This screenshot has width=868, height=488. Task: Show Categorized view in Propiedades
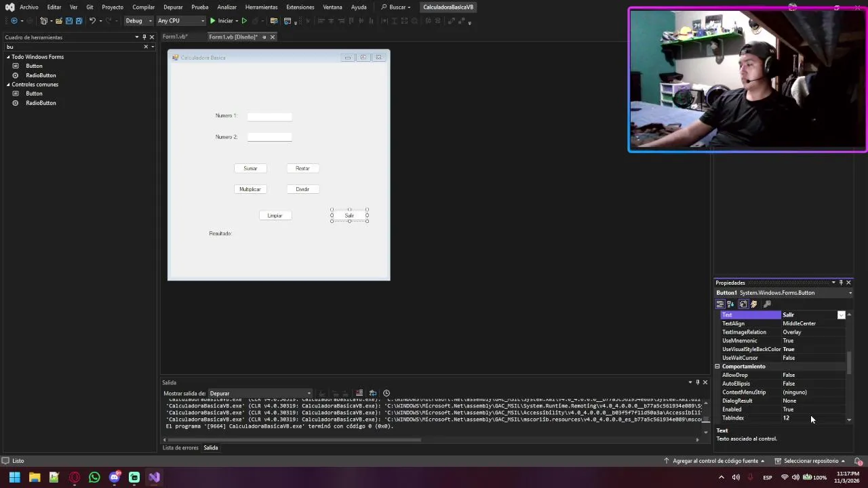point(720,304)
